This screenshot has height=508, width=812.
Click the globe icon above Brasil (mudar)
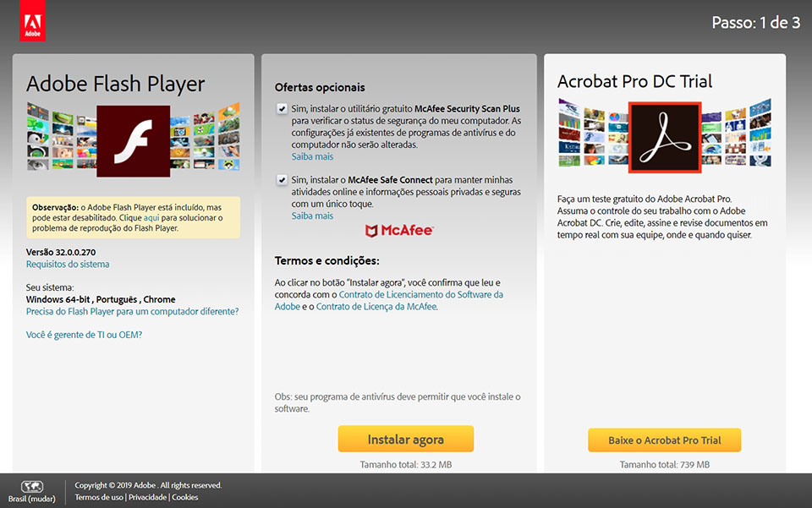point(31,484)
